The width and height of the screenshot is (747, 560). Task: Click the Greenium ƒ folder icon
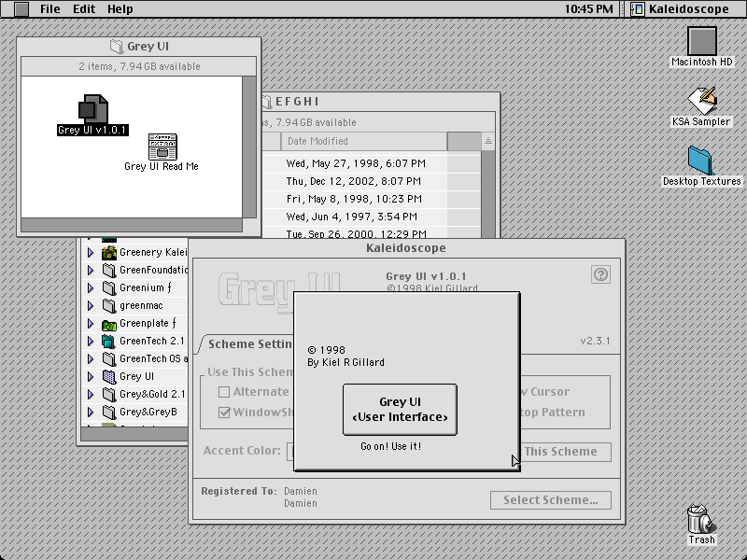(x=109, y=288)
